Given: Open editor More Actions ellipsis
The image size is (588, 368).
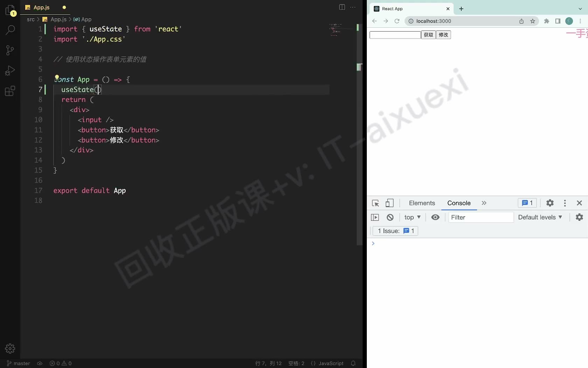Looking at the screenshot, I should point(353,7).
